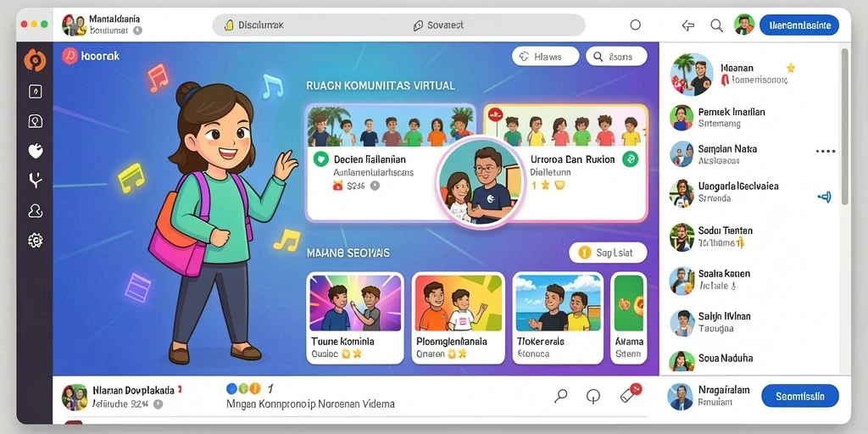Click the blue top-right button
This screenshot has height=434, width=868.
[798, 25]
